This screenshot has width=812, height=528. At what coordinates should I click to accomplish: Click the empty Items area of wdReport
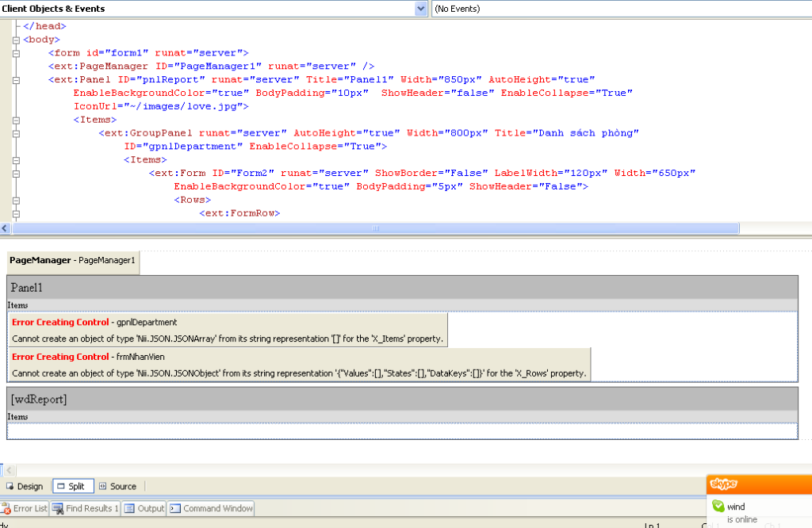(402, 430)
